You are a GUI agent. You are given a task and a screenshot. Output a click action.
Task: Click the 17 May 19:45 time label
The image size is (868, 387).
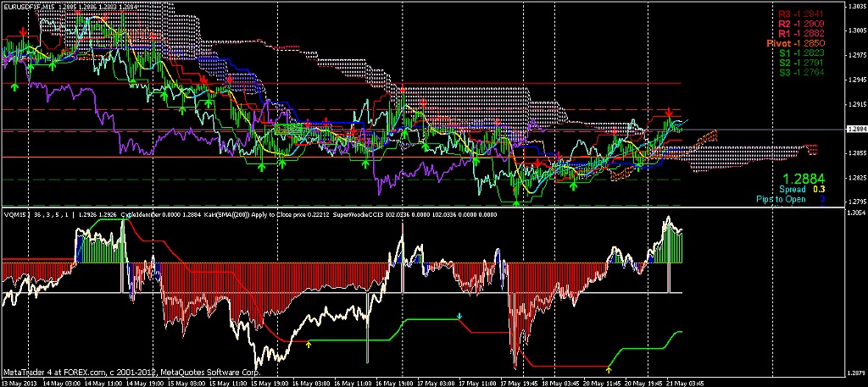[x=519, y=382]
